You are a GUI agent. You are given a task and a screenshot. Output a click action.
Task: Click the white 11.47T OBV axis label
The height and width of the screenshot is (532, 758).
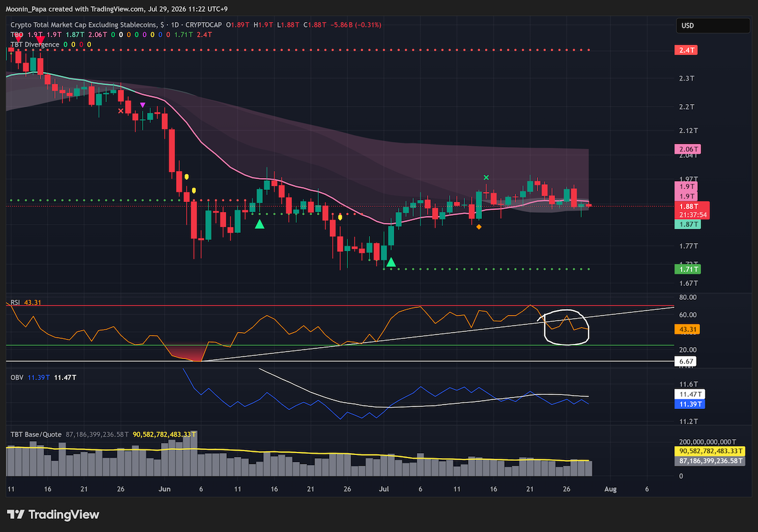pos(689,394)
